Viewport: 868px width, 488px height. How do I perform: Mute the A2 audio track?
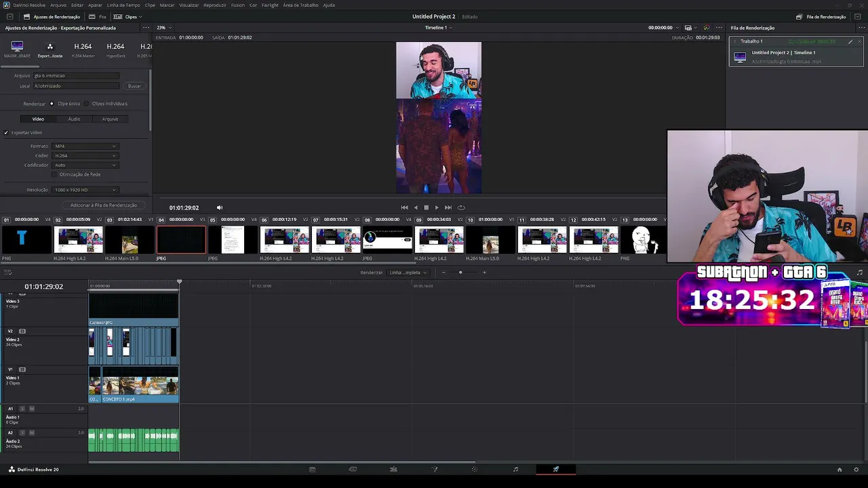tap(31, 432)
